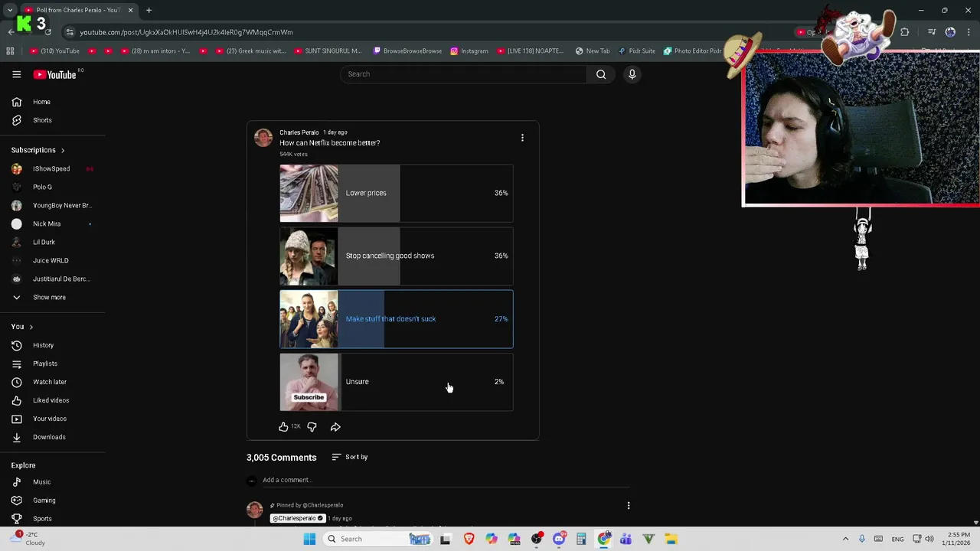The image size is (980, 551).
Task: Open File Explorer from taskbar
Action: (x=671, y=539)
